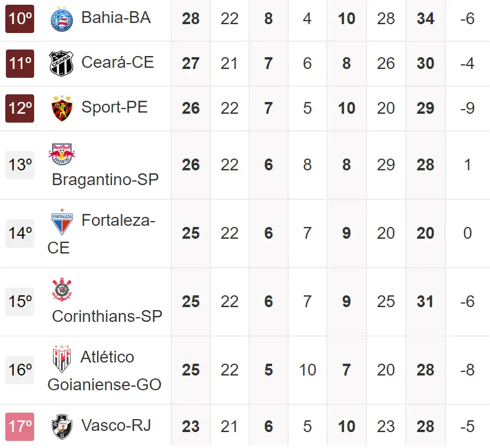Click the 13º position badge

click(20, 165)
